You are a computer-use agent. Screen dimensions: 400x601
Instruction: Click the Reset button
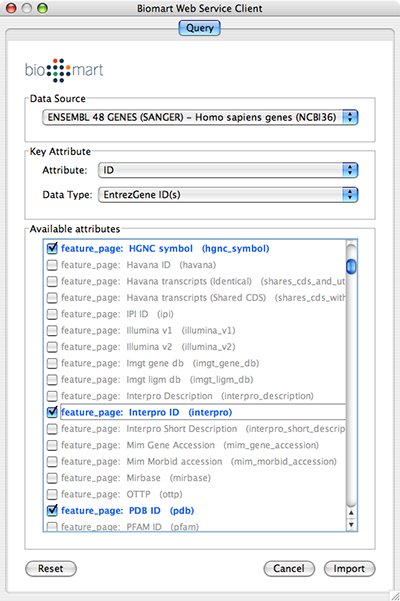(51, 568)
